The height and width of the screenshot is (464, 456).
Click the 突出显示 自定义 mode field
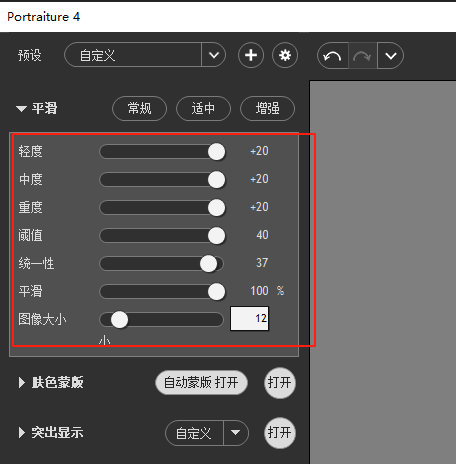coord(194,433)
